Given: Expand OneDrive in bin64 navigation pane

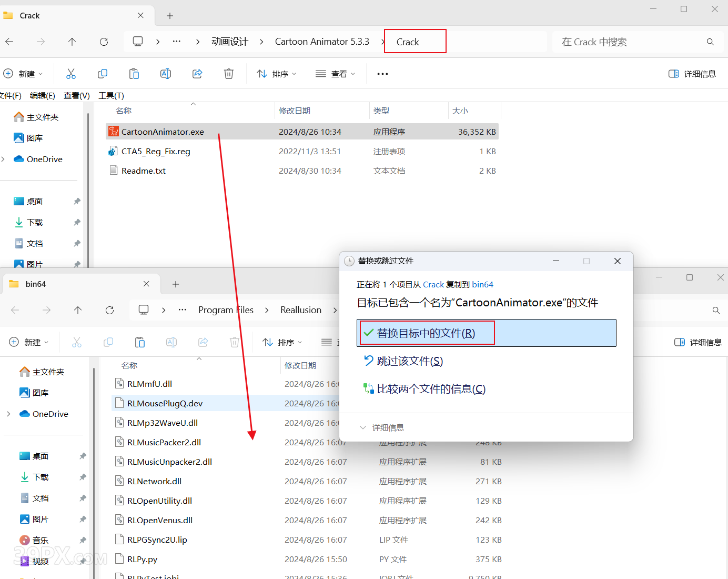Looking at the screenshot, I should pos(8,414).
